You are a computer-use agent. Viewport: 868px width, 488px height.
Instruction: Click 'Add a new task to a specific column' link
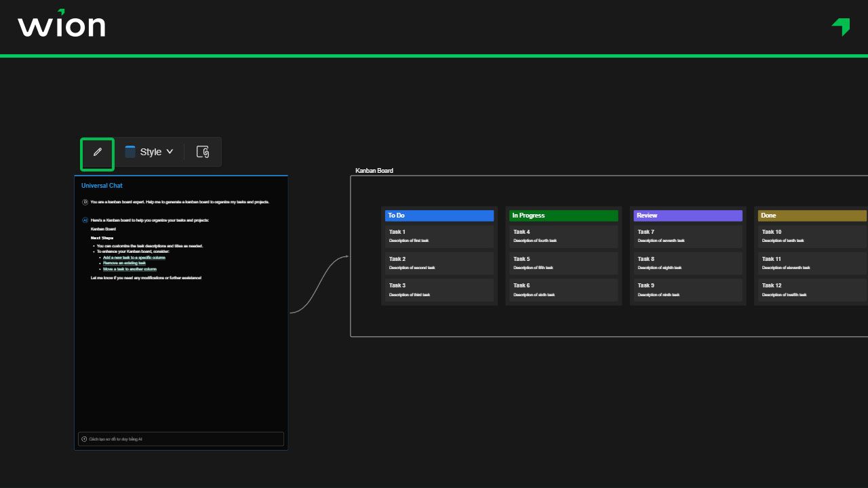tap(134, 258)
